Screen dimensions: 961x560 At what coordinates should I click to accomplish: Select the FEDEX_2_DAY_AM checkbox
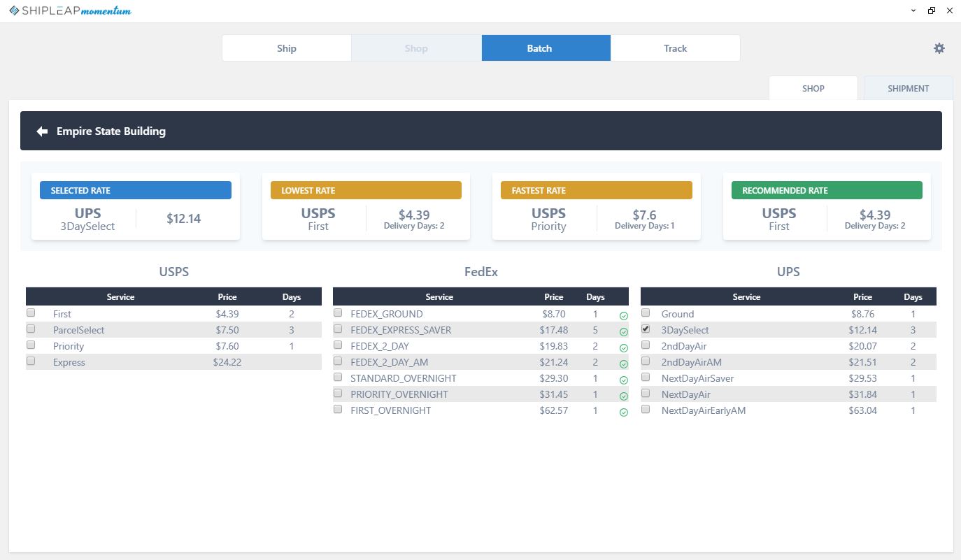point(338,361)
